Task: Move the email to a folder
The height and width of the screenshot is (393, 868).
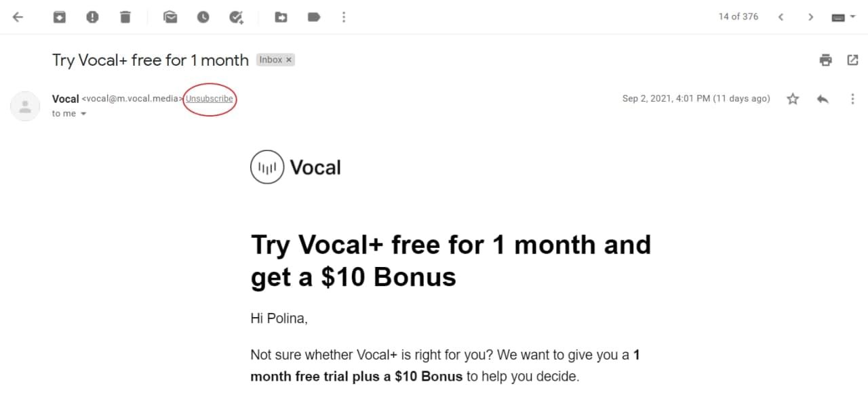Action: coord(281,17)
